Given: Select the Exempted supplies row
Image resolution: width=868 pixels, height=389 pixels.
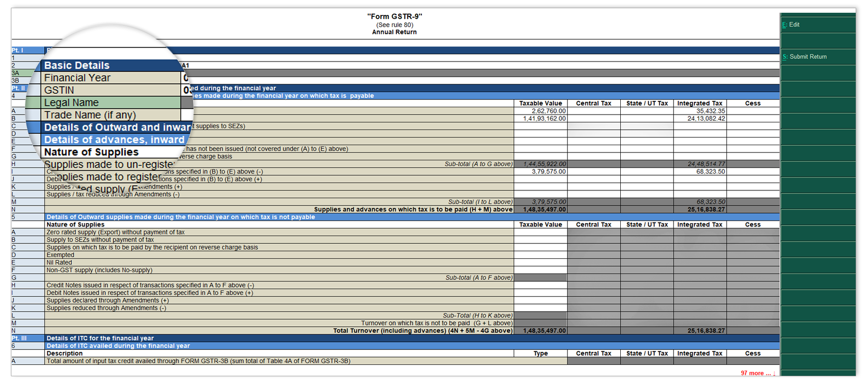Looking at the screenshot, I should (279, 255).
